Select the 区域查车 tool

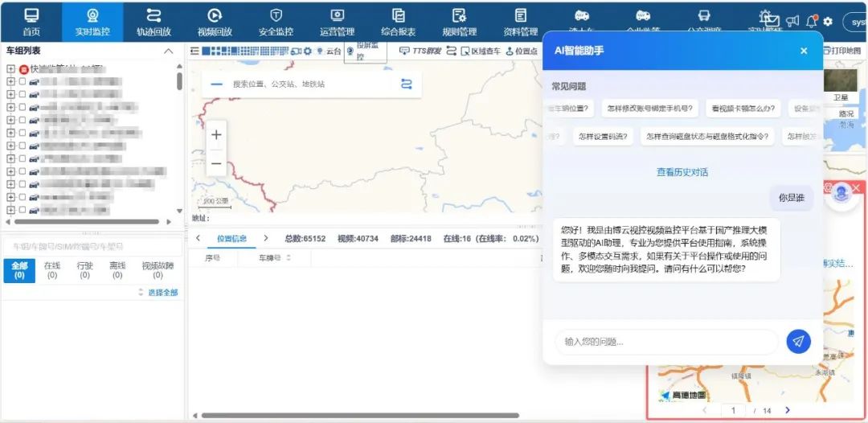[473, 51]
